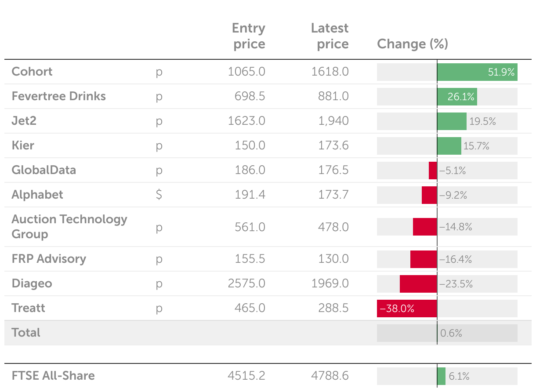This screenshot has width=536, height=392.
Task: Click Jet2's 19.5% change value
Action: coord(482,122)
